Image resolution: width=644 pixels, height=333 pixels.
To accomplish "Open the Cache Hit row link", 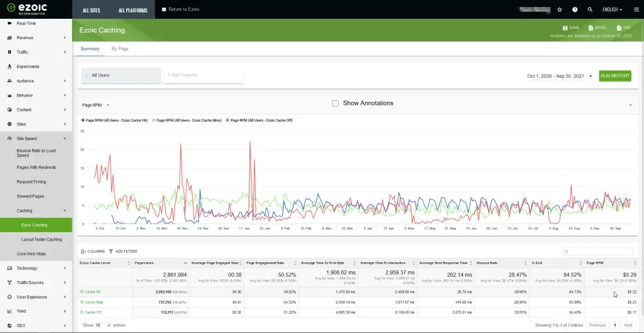I will pyautogui.click(x=92, y=292).
